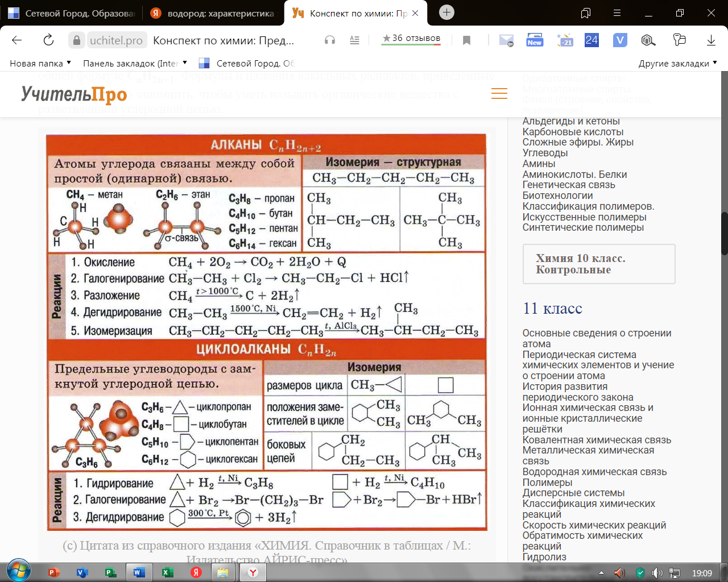Open the network tray icon

[675, 573]
